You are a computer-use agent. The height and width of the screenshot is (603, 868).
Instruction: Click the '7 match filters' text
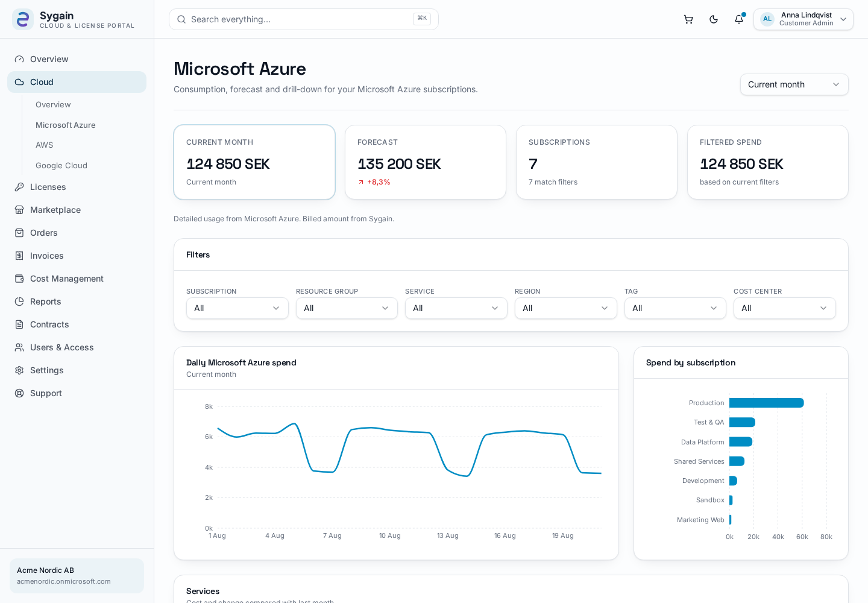click(553, 182)
